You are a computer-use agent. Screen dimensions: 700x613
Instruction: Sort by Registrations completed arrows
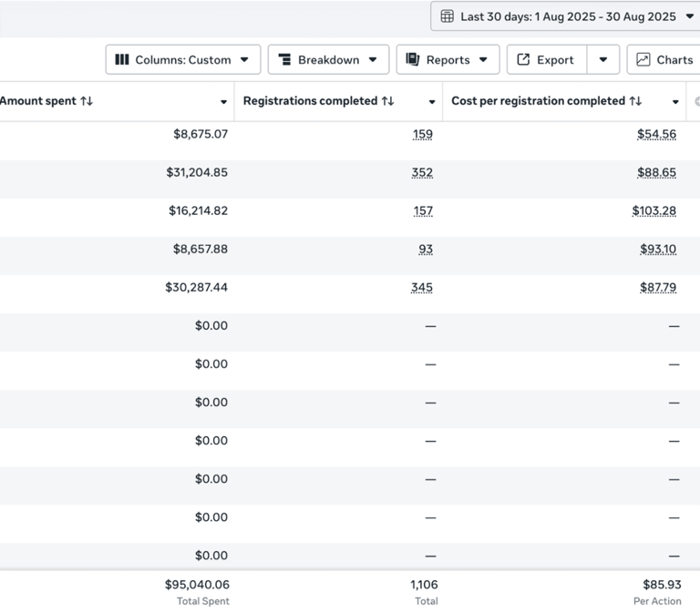pyautogui.click(x=388, y=101)
